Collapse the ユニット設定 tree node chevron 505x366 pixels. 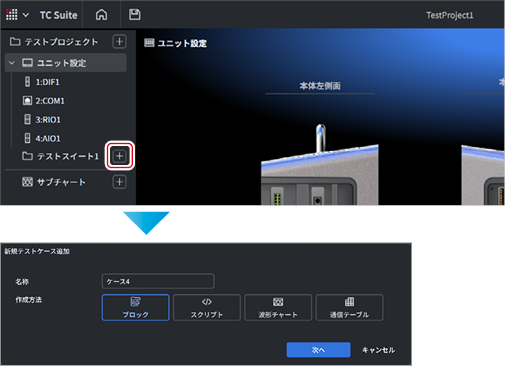(x=12, y=63)
